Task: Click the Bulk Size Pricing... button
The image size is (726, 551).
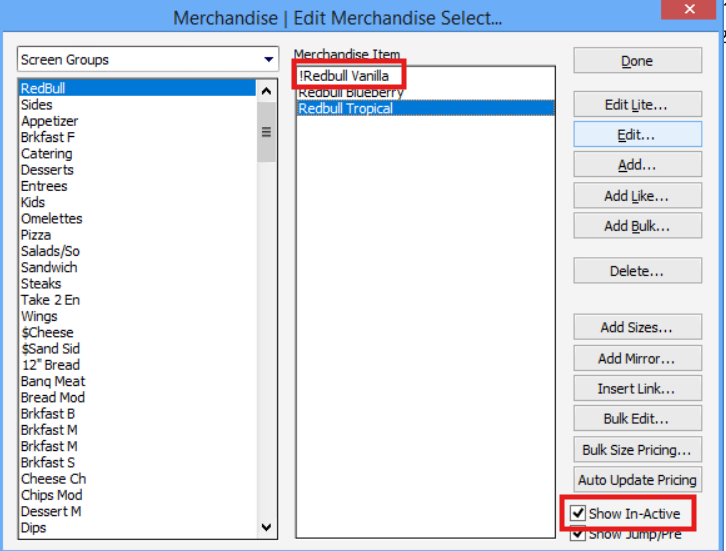Action: 637,450
